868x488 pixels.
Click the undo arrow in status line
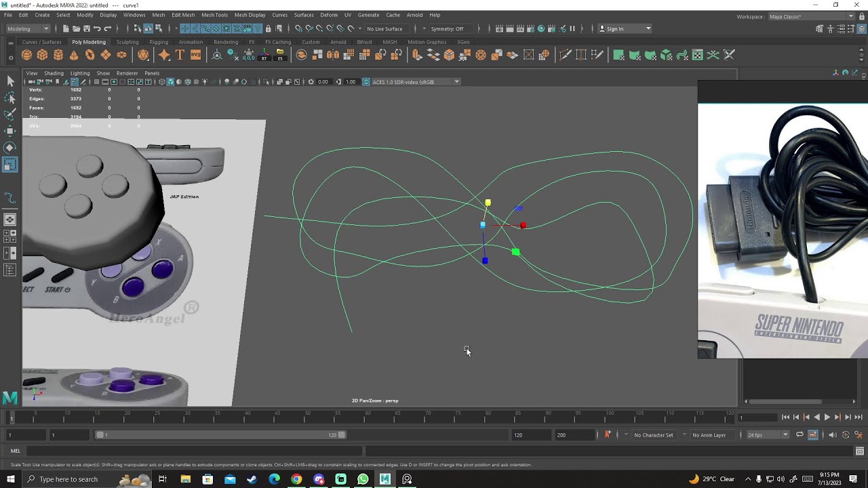[97, 28]
